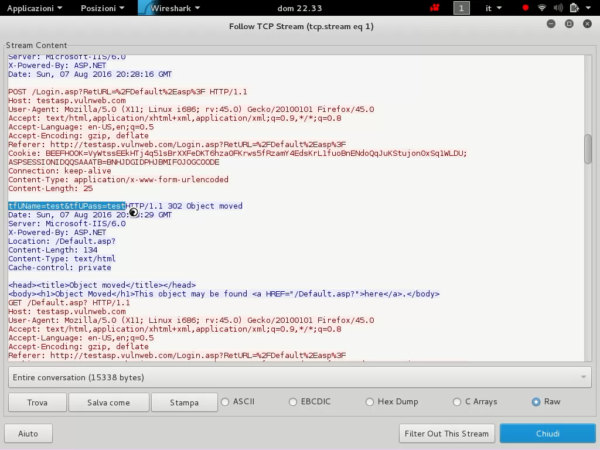Click highlighted tfUName=test&tfUPass=test text
Screen dimensions: 600x450
click(67, 206)
